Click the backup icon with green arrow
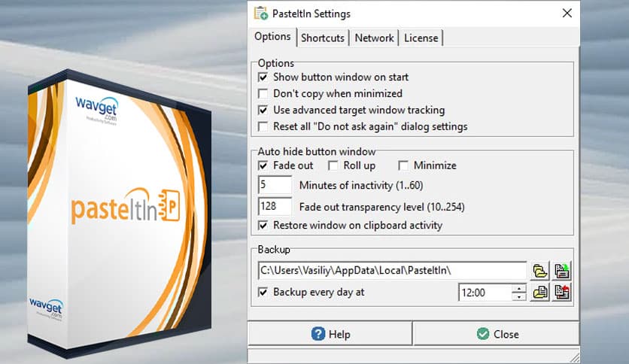The height and width of the screenshot is (364, 629). coord(561,271)
